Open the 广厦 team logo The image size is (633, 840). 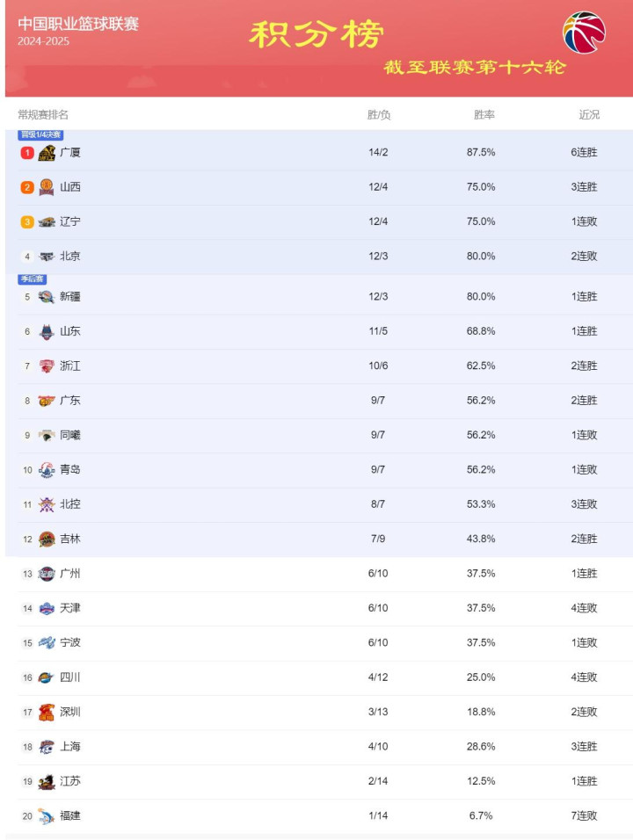point(47,153)
